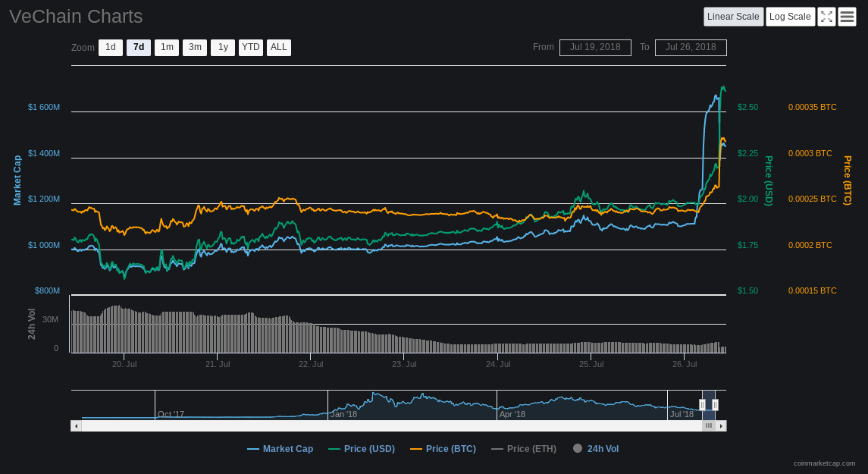Click the $1 200M market cap label
Image resolution: width=868 pixels, height=474 pixels.
tap(44, 199)
